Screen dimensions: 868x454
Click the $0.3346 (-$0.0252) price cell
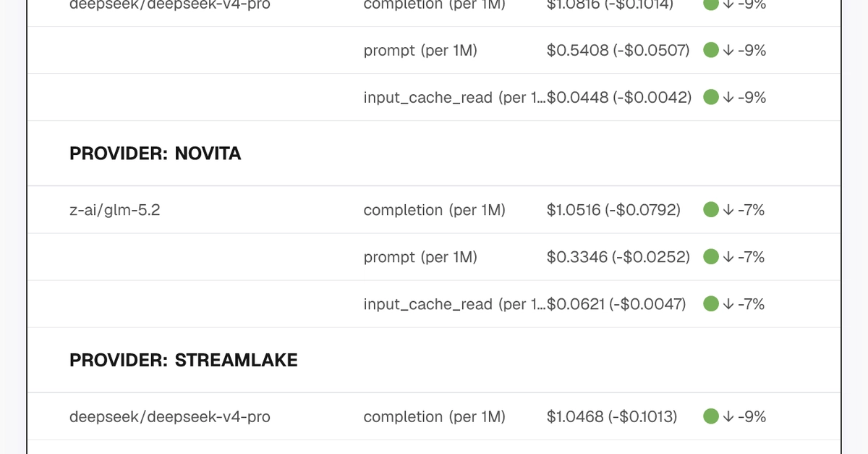click(618, 257)
